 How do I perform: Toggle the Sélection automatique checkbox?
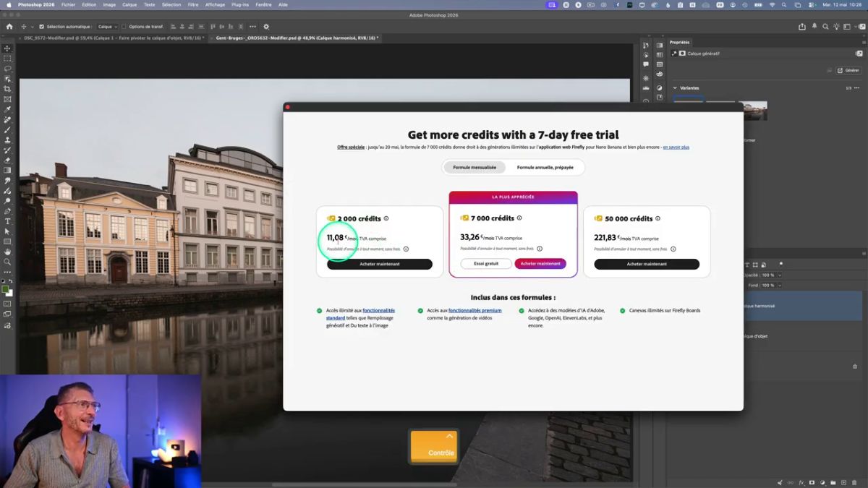(41, 27)
